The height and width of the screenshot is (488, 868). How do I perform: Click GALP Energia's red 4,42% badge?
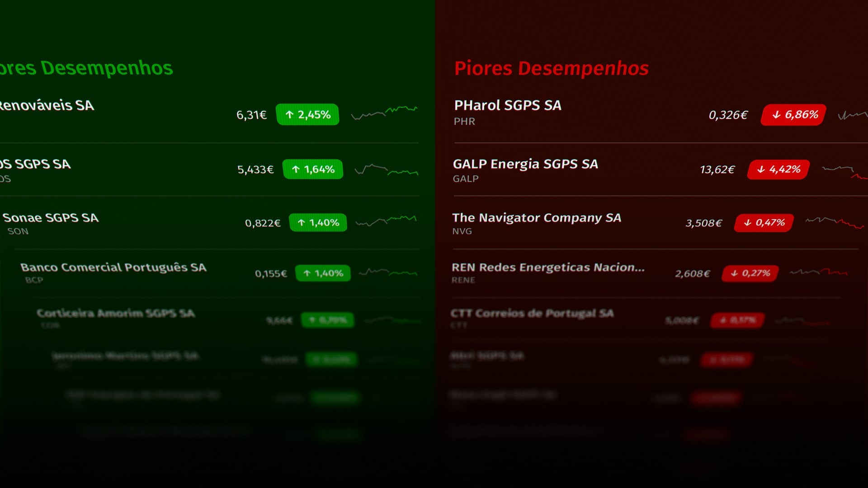[x=778, y=169]
